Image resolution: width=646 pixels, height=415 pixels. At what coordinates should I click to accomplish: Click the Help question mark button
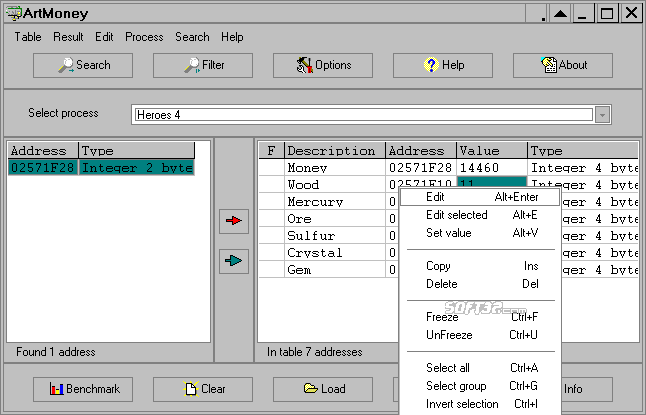coord(442,65)
